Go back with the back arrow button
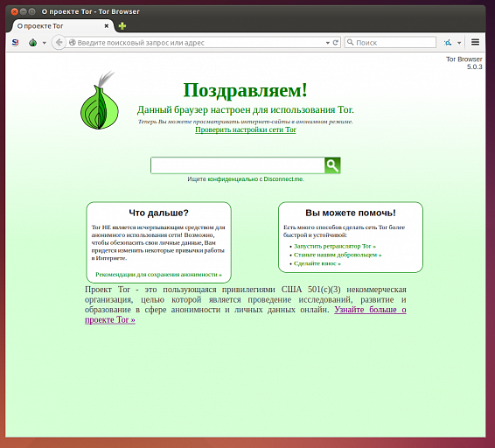 (59, 42)
